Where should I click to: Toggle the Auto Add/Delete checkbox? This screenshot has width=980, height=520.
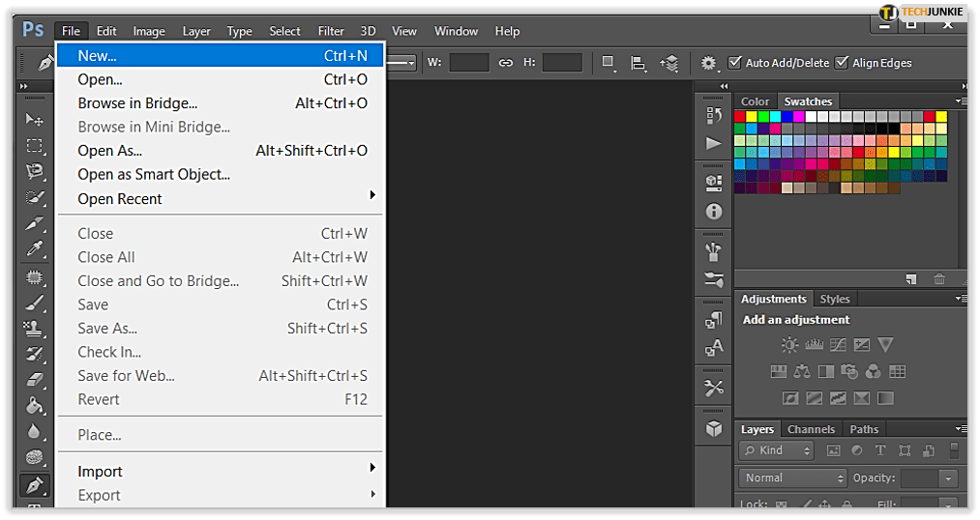tap(735, 63)
